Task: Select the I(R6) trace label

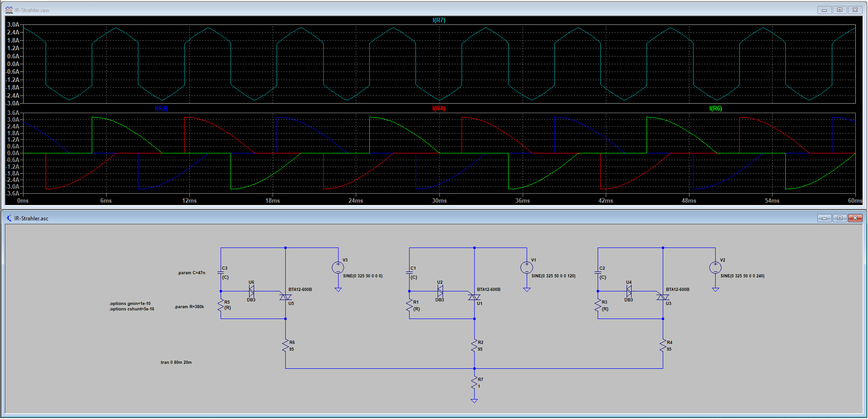Action: [x=716, y=109]
